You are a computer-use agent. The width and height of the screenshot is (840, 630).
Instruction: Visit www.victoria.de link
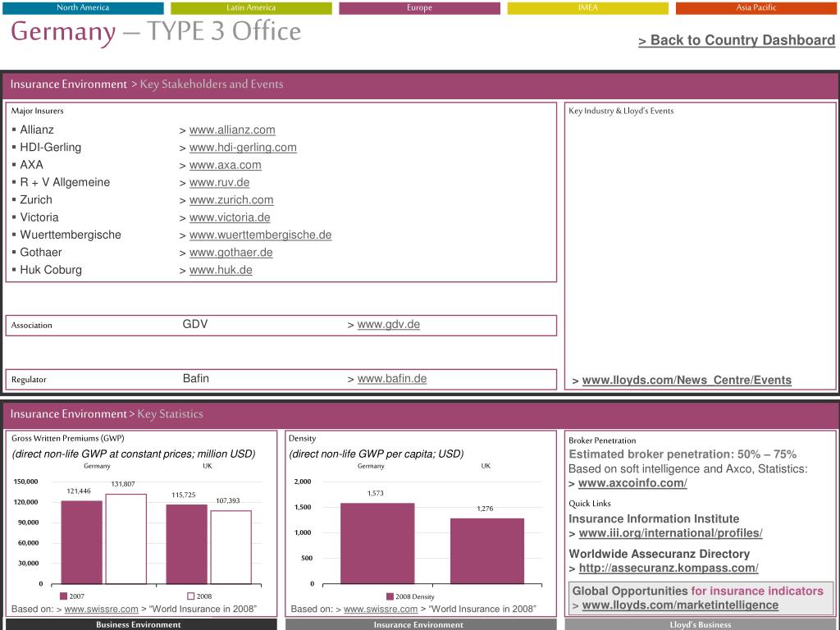(x=230, y=217)
